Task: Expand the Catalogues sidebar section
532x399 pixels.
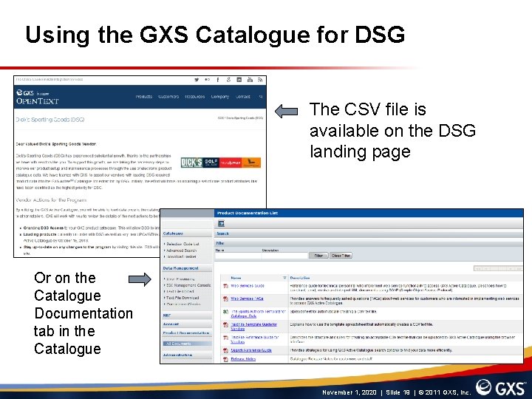Action: (187, 233)
